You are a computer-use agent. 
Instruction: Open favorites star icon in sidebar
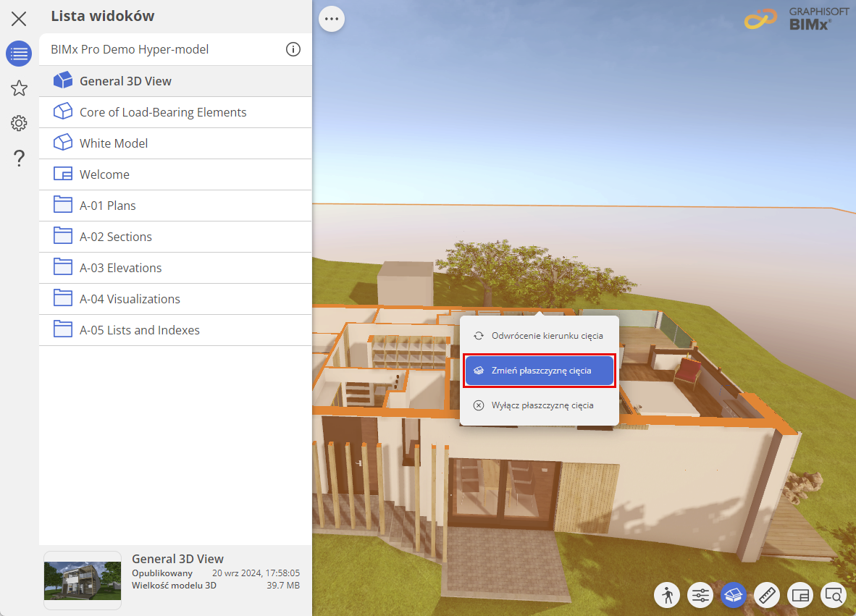coord(19,88)
